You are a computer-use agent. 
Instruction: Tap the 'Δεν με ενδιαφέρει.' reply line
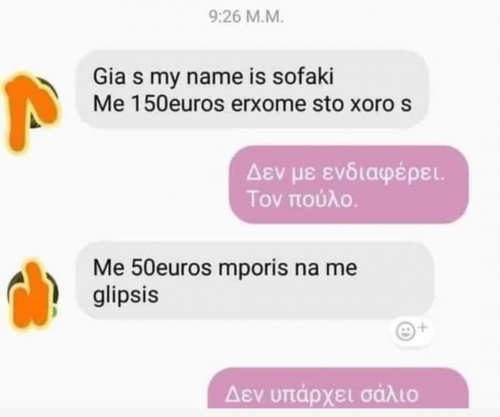click(346, 174)
